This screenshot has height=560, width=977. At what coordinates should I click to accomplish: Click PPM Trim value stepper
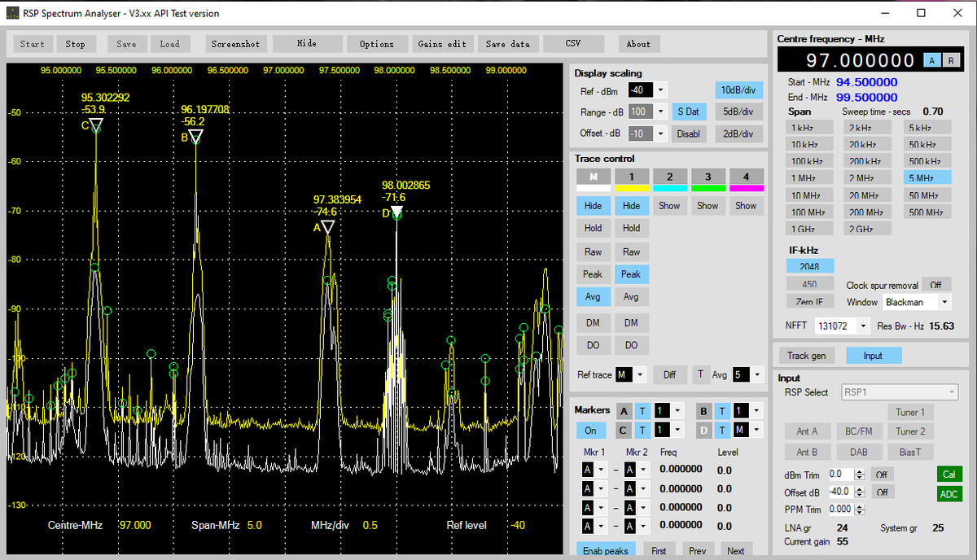point(859,509)
